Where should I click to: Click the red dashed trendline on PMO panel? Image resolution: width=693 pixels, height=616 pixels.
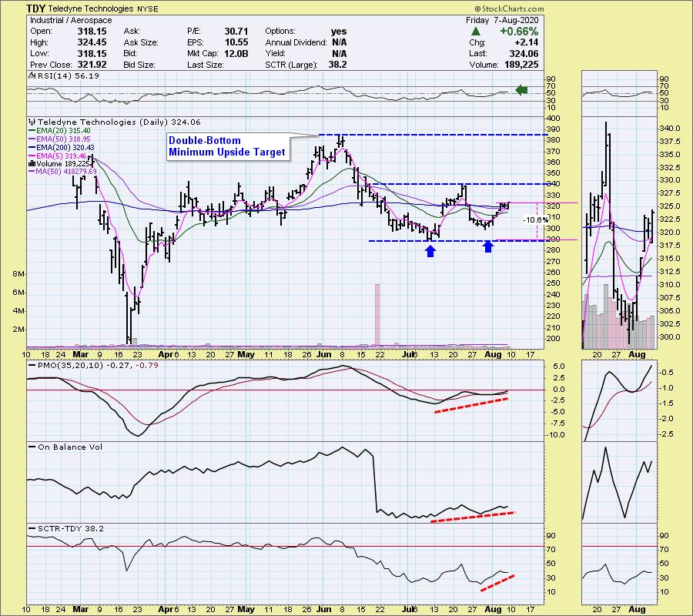pos(470,405)
